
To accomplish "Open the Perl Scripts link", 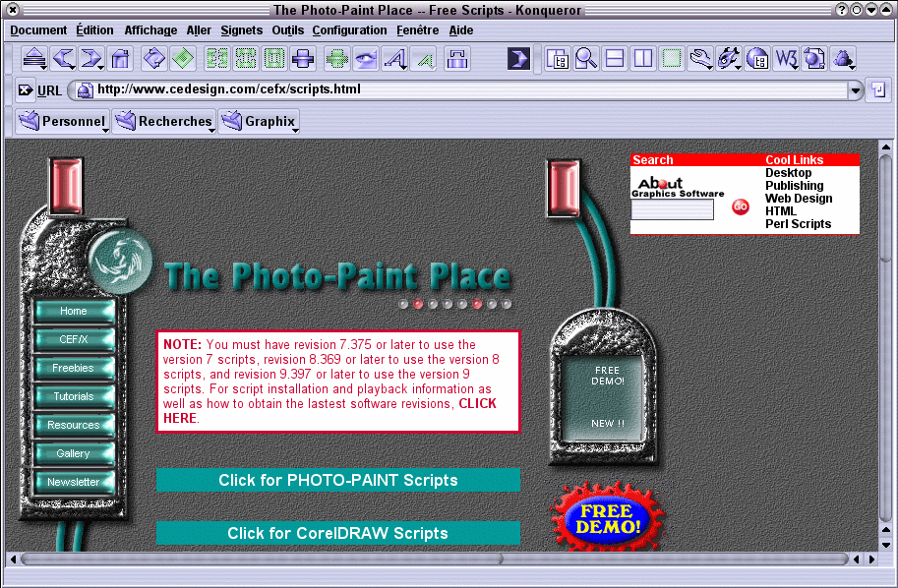I will [798, 224].
